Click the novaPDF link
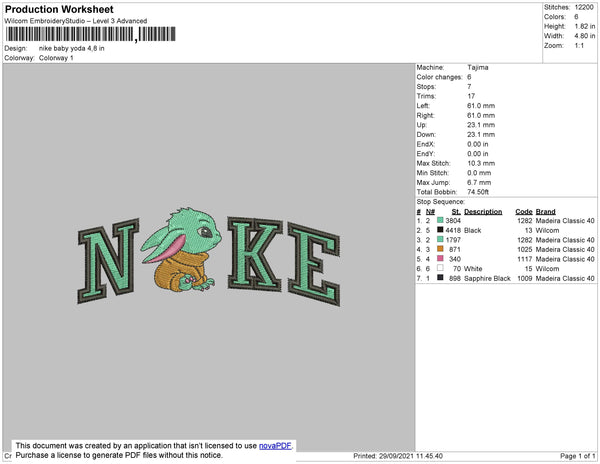This screenshot has height=464, width=600. pos(275,446)
